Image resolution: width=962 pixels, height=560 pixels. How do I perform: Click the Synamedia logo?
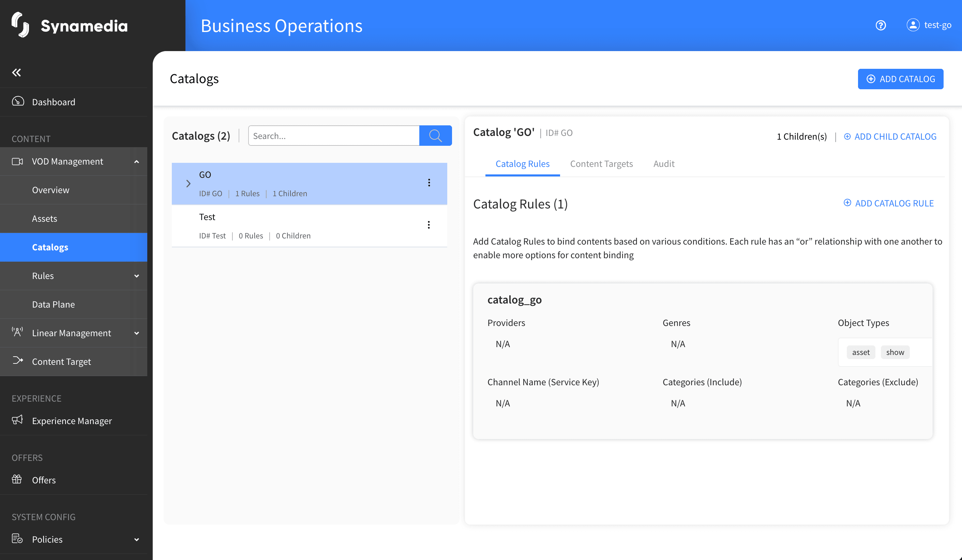(x=70, y=25)
